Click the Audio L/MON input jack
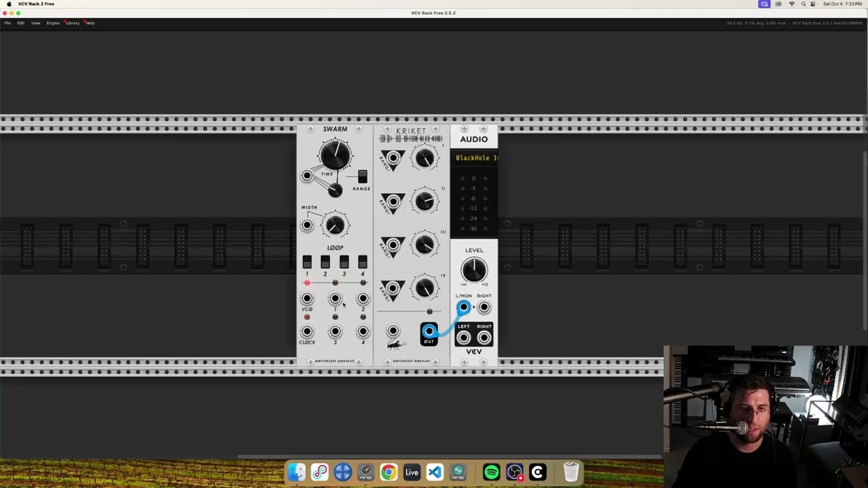 click(x=463, y=308)
